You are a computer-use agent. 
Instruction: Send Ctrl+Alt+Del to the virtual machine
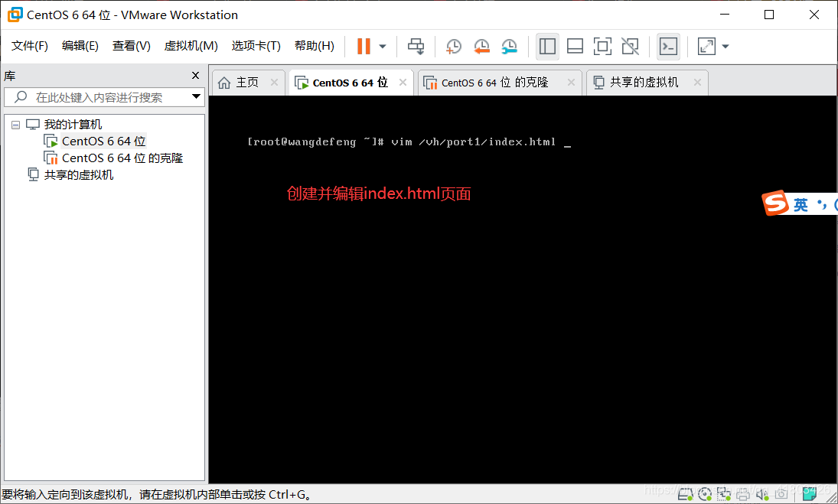click(416, 46)
